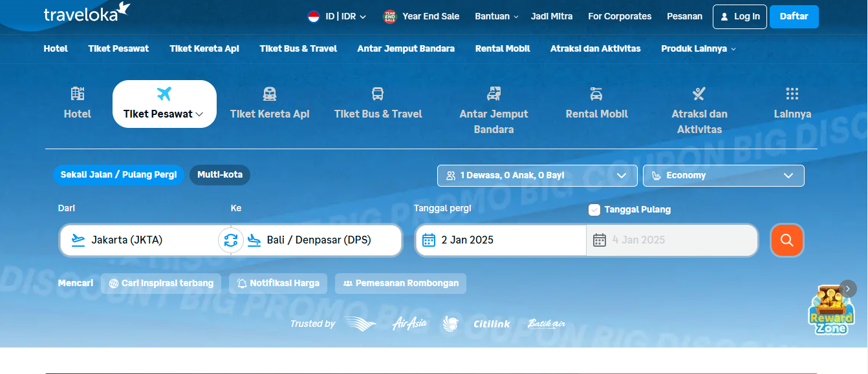Expand the Bantuan menu
The width and height of the screenshot is (868, 374).
pyautogui.click(x=497, y=17)
